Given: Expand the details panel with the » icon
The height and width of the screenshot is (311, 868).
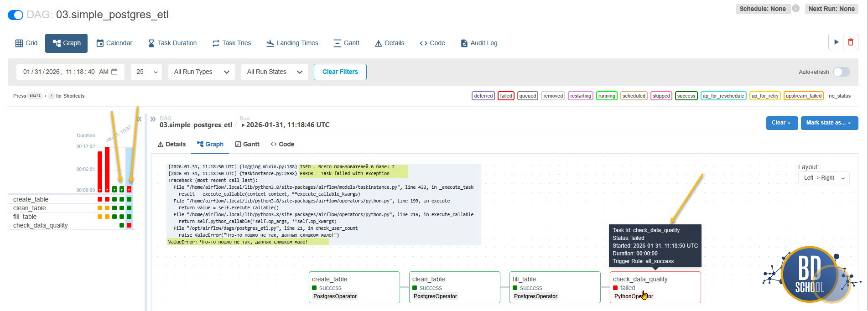Looking at the screenshot, I should [x=153, y=119].
